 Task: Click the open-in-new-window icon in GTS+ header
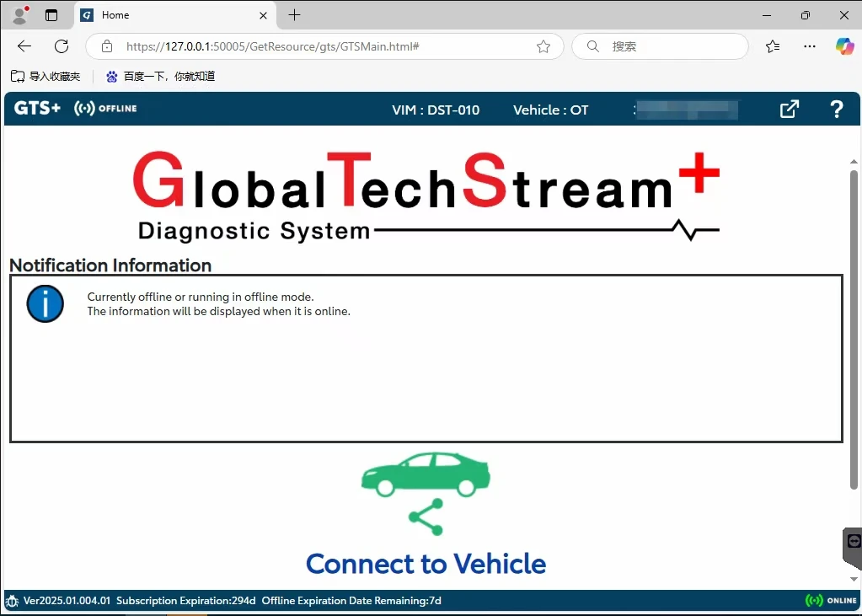point(789,110)
